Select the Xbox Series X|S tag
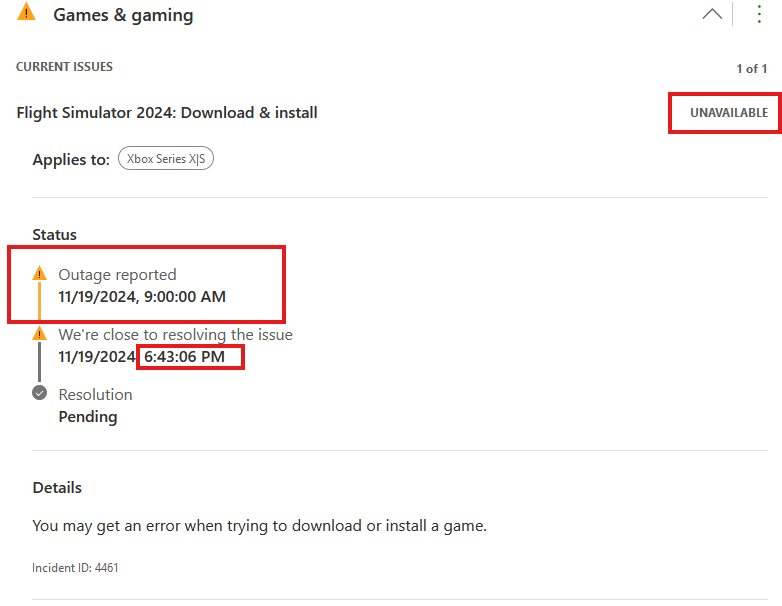The height and width of the screenshot is (606, 782). 166,159
